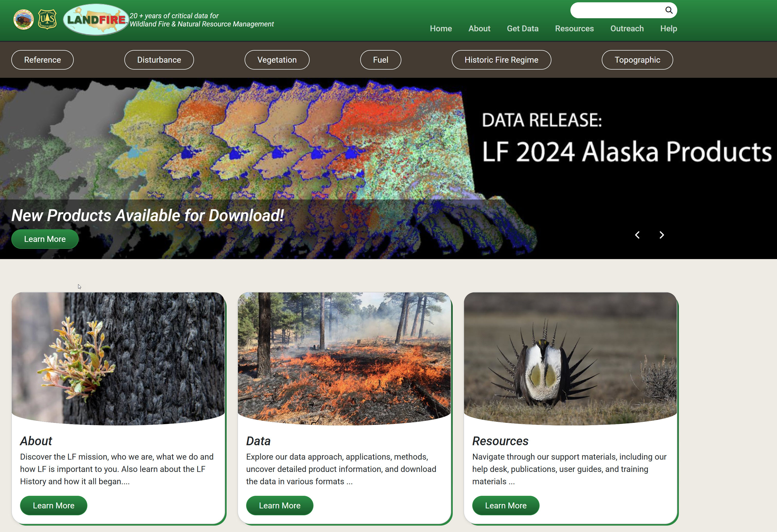Click Learn More in the About card
The width and height of the screenshot is (777, 532).
53,505
